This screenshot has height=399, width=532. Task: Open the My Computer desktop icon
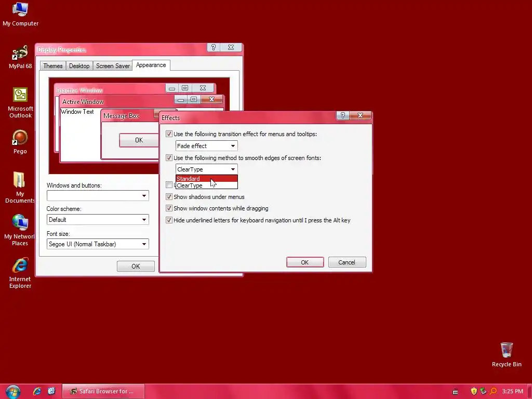coord(20,14)
